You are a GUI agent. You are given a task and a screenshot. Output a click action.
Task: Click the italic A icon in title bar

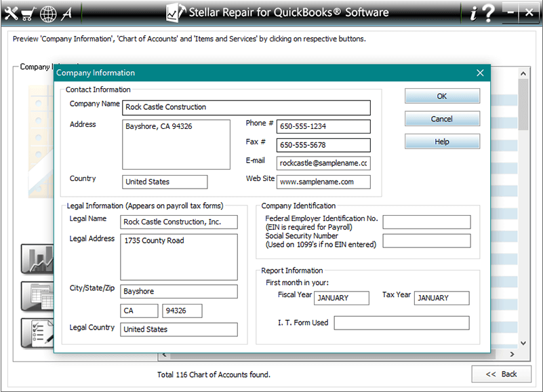point(66,13)
